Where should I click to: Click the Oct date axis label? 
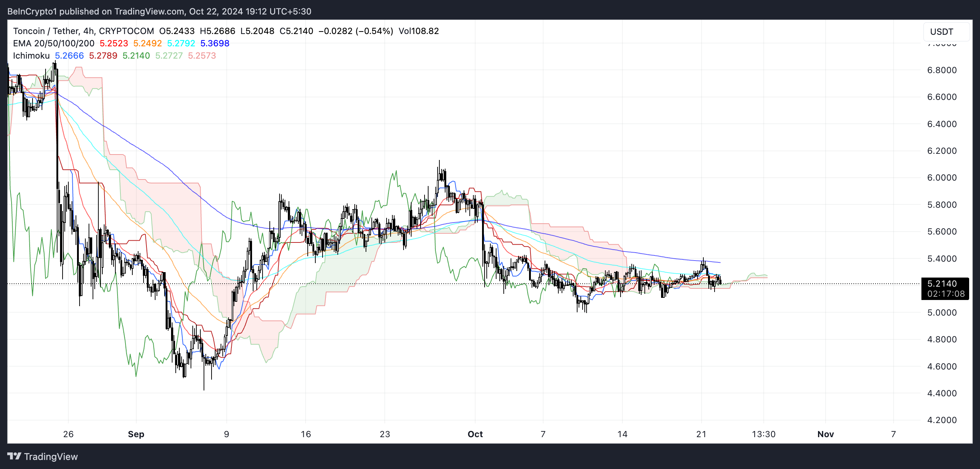(475, 434)
